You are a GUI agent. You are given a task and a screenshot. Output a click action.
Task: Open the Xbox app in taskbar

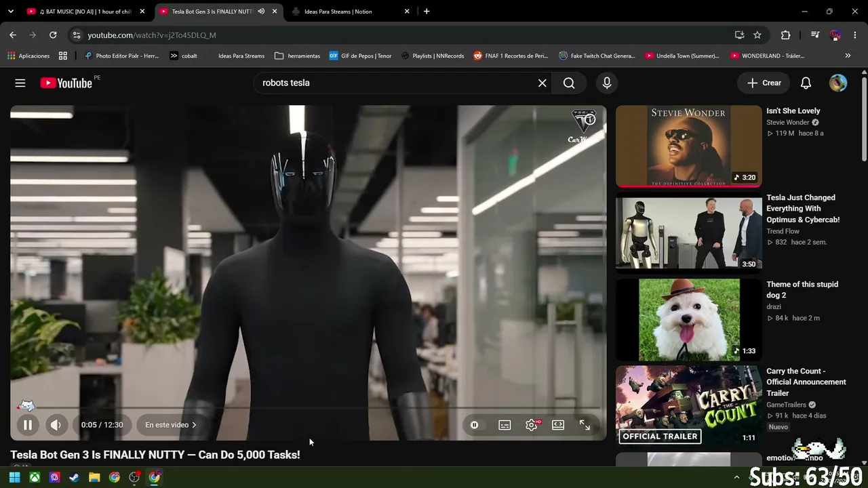(35, 477)
